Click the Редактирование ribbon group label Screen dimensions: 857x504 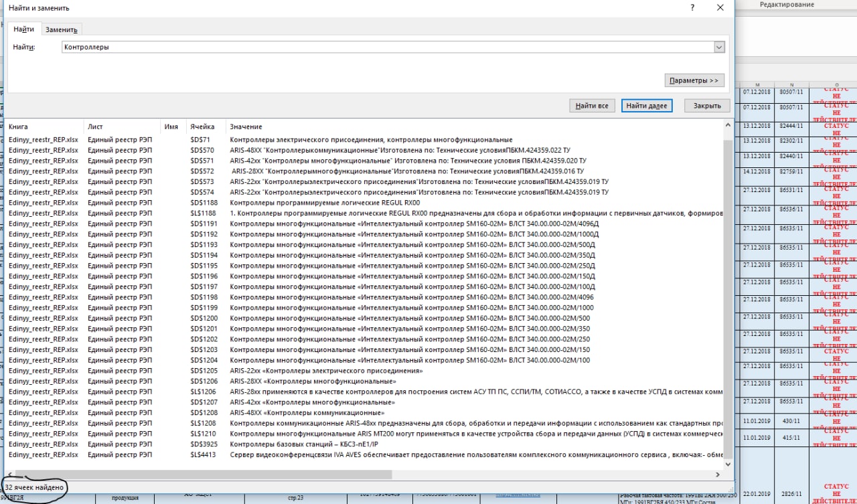coord(787,4)
